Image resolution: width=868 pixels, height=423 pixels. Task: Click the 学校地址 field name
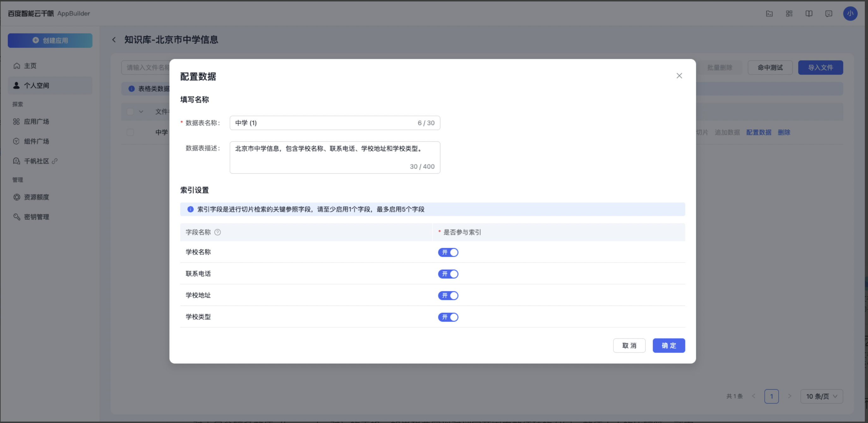click(198, 295)
